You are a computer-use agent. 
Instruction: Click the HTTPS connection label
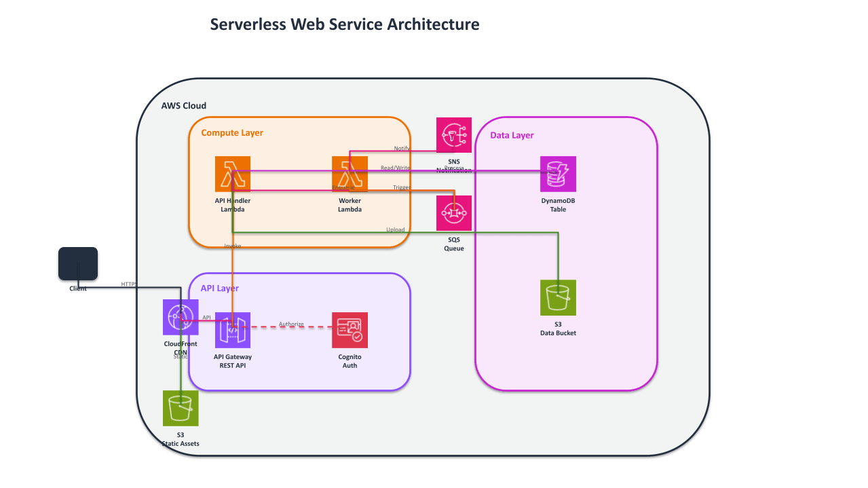point(128,284)
